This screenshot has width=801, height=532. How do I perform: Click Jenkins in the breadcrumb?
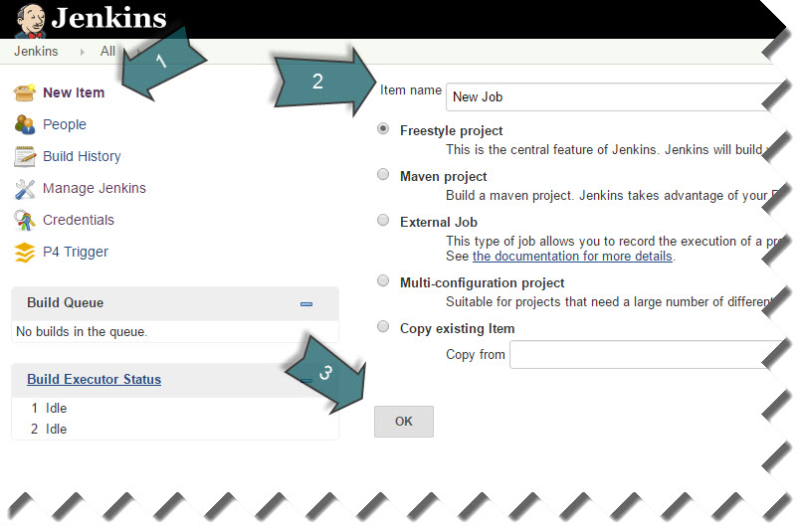pos(36,52)
